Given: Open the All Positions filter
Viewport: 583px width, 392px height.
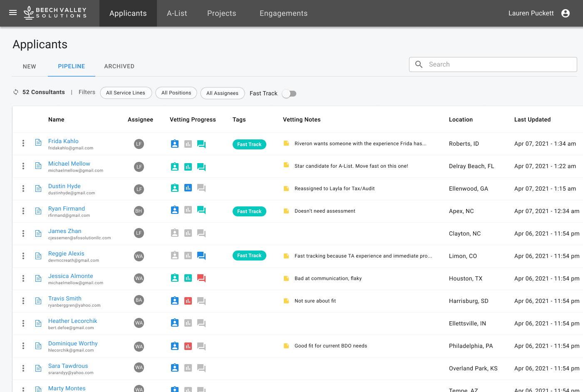Looking at the screenshot, I should click(176, 93).
